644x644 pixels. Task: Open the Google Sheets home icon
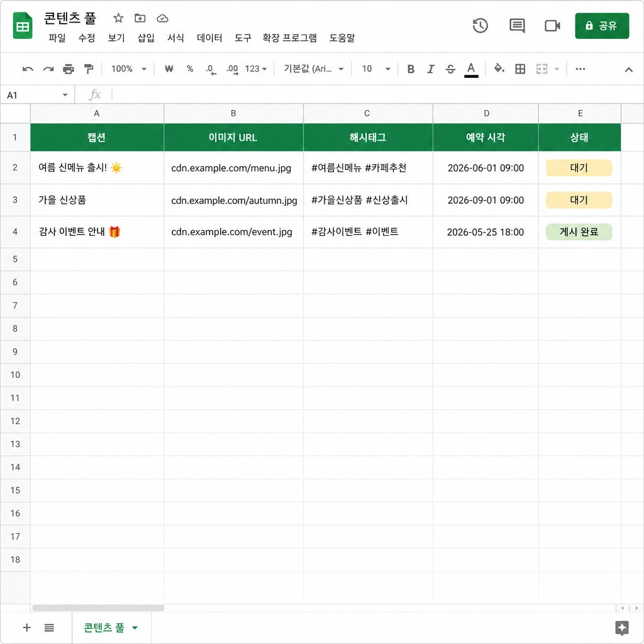[23, 25]
